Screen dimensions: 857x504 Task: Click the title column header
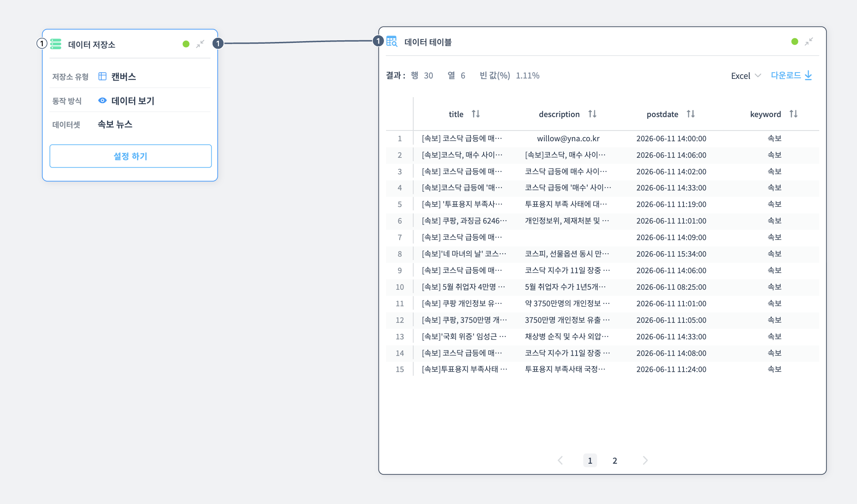point(456,114)
